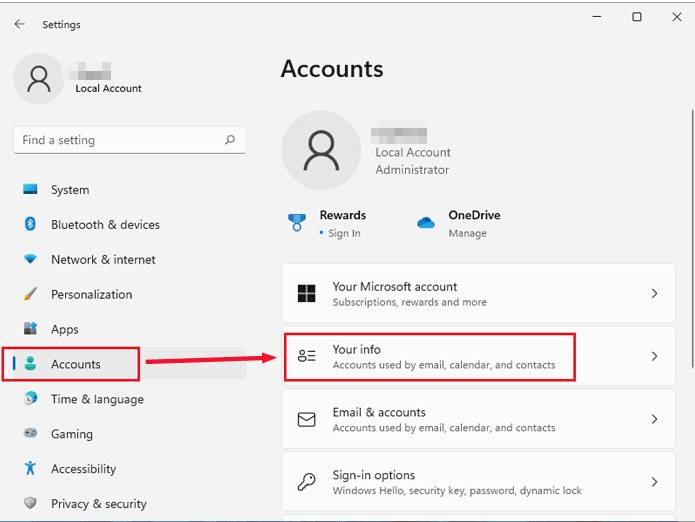Image resolution: width=695 pixels, height=522 pixels.
Task: Expand the Your Microsoft account chevron
Action: pyautogui.click(x=654, y=294)
